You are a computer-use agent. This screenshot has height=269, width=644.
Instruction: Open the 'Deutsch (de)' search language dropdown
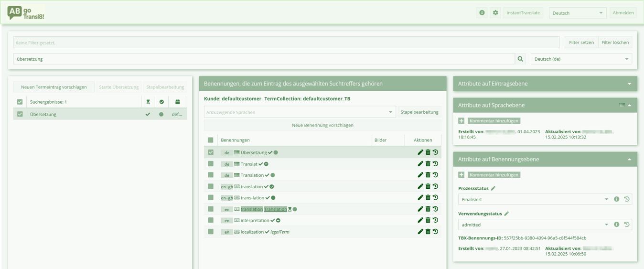(581, 59)
